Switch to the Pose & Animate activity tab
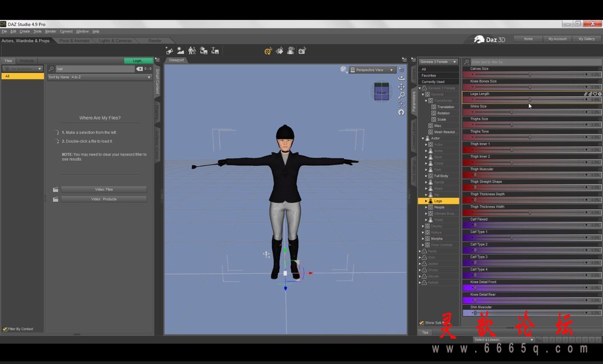 [x=74, y=41]
